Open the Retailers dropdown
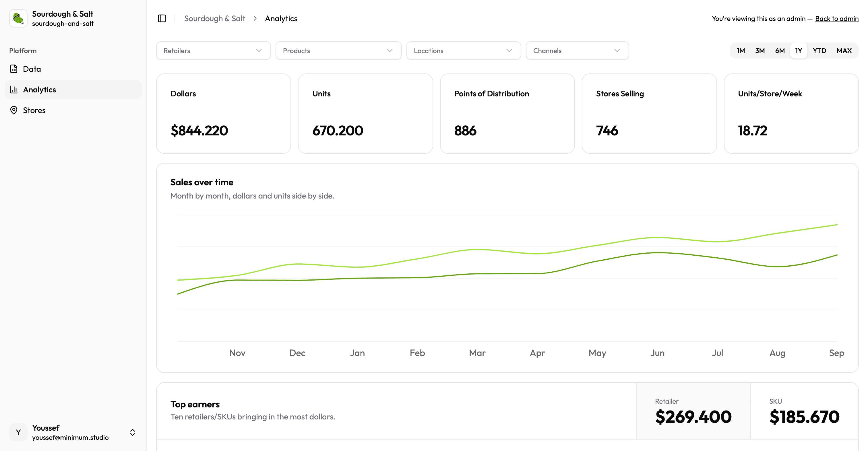Image resolution: width=868 pixels, height=451 pixels. click(213, 50)
